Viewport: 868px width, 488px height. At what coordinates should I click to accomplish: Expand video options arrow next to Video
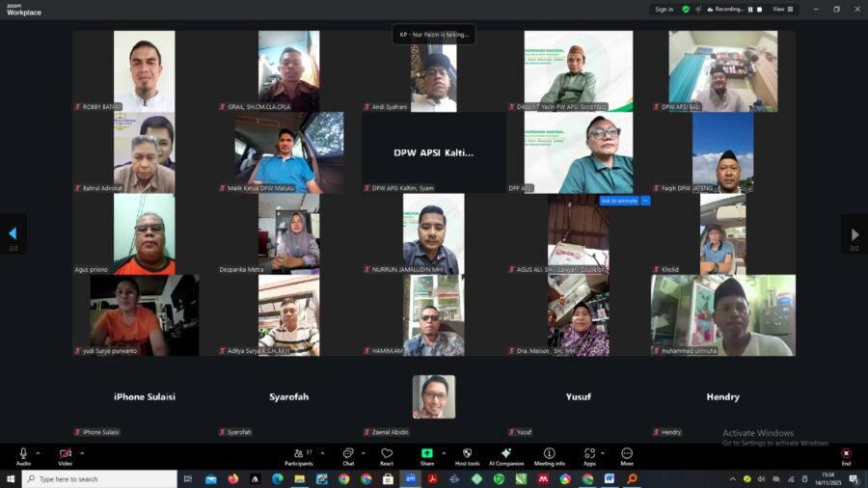coord(82,452)
